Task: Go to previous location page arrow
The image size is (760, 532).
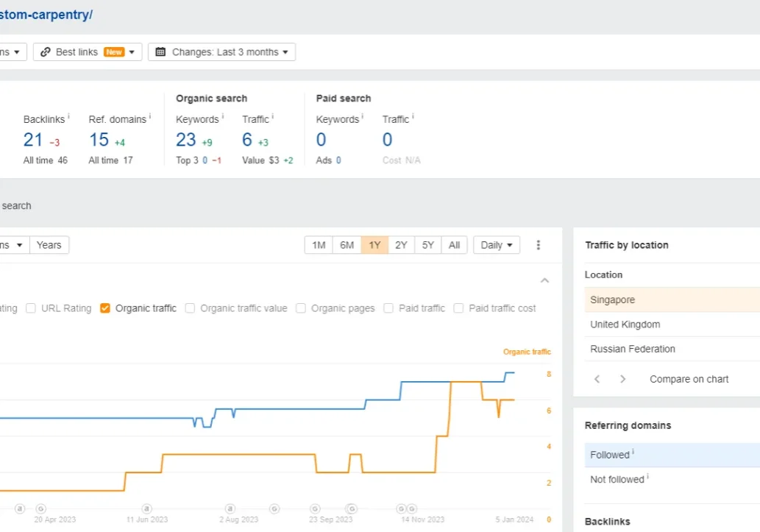Action: point(597,379)
